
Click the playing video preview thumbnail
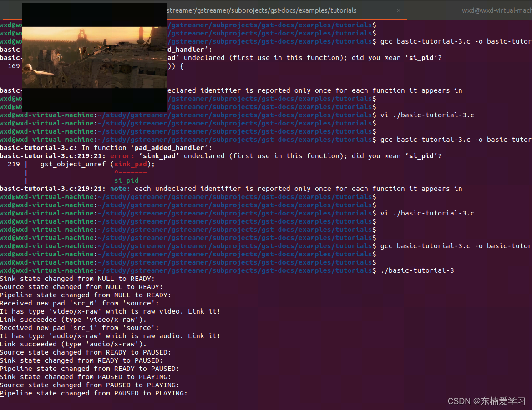(x=94, y=57)
